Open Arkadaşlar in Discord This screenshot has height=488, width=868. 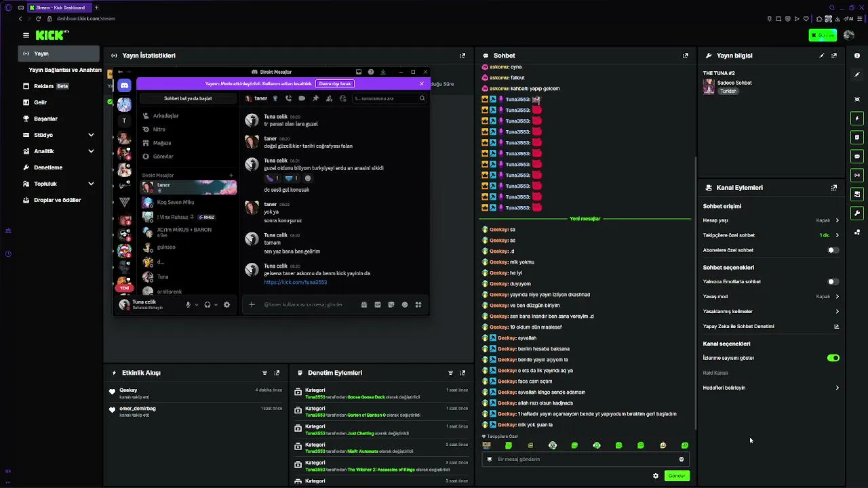(x=188, y=116)
